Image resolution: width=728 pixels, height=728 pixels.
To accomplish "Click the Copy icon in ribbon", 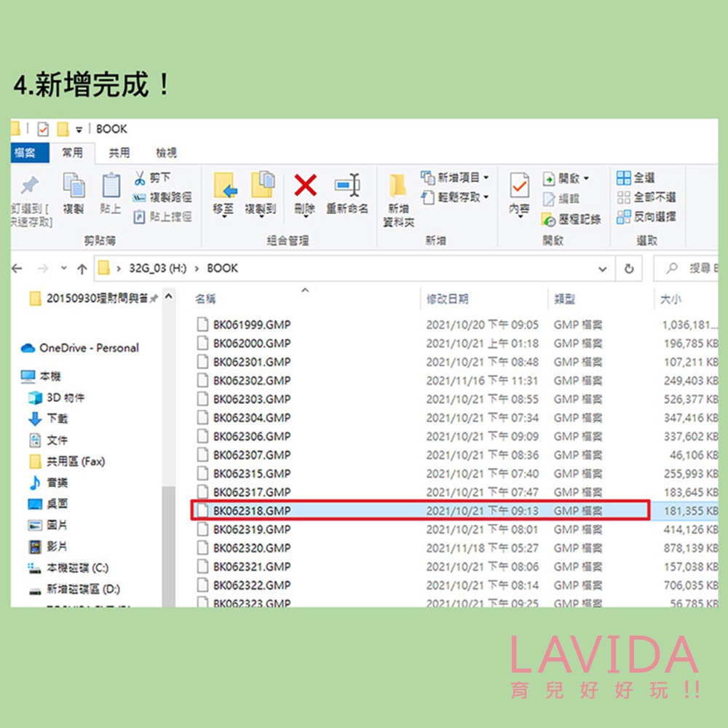I will coord(74,185).
